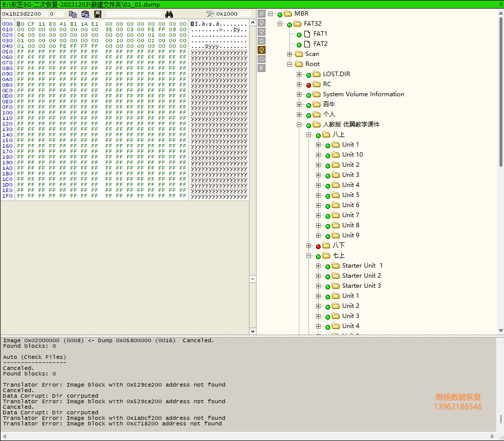The height and width of the screenshot is (441, 504).
Task: Click the block size field 0x1000
Action: [x=233, y=14]
